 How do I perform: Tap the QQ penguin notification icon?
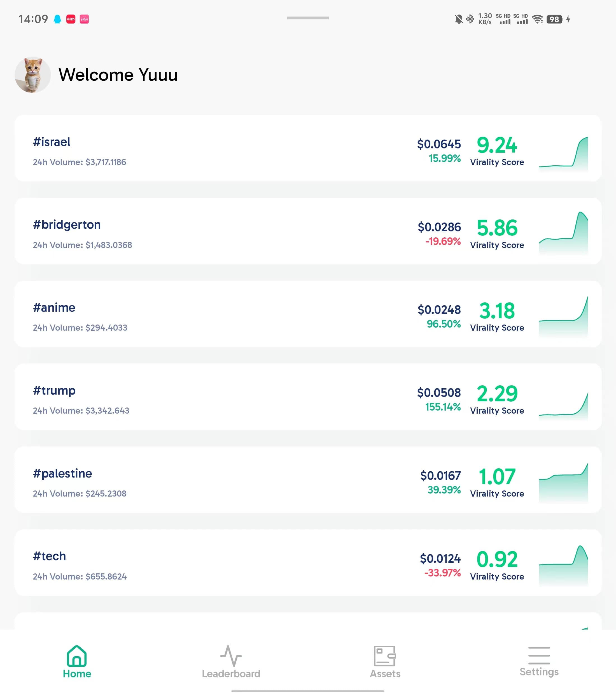(57, 19)
